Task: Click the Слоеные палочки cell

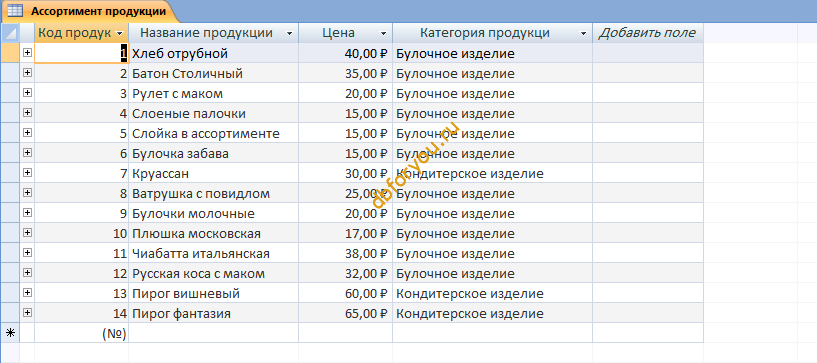Action: (214, 114)
